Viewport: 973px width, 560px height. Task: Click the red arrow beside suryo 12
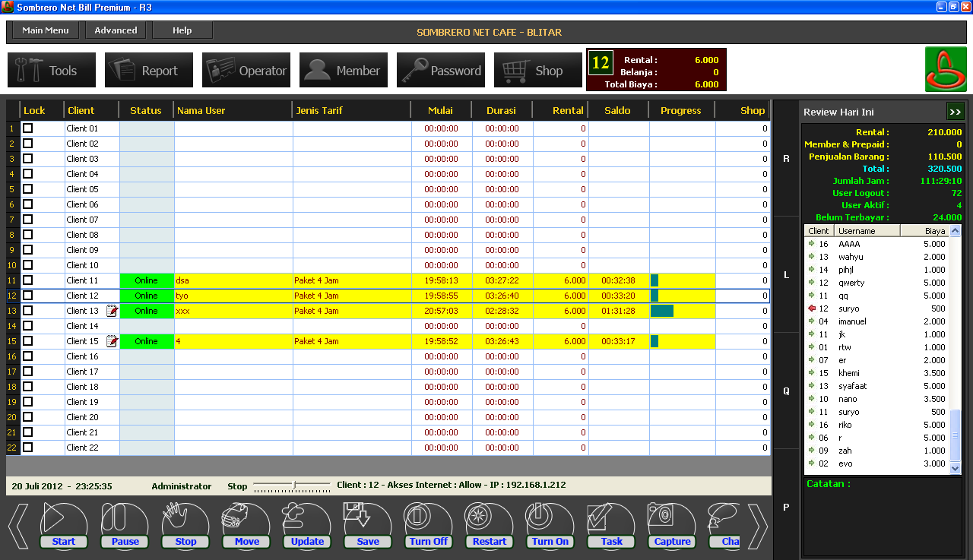point(811,308)
